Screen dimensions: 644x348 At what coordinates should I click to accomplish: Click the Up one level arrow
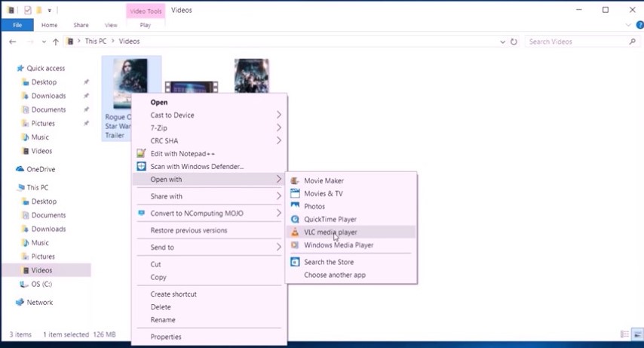coord(56,42)
